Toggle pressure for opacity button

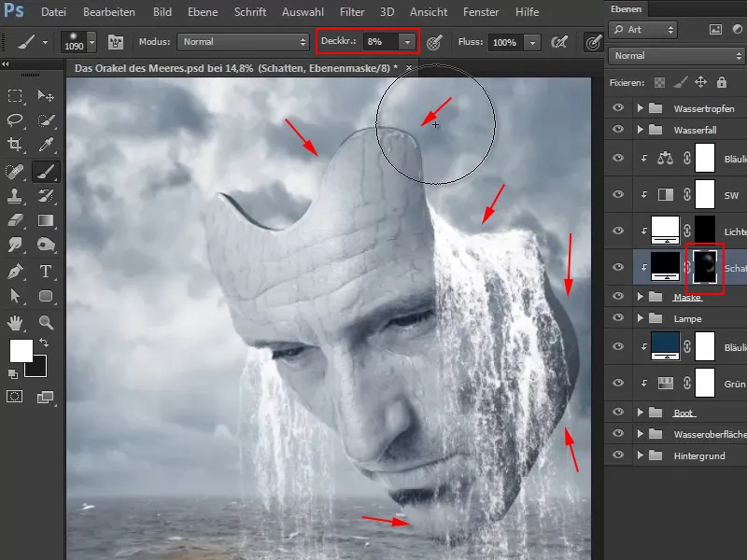tap(434, 42)
